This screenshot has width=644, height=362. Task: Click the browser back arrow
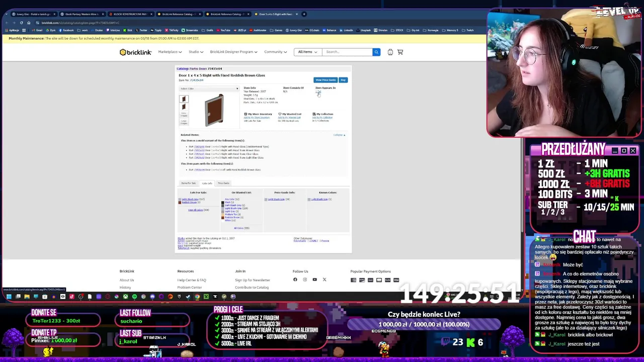click(x=6, y=23)
